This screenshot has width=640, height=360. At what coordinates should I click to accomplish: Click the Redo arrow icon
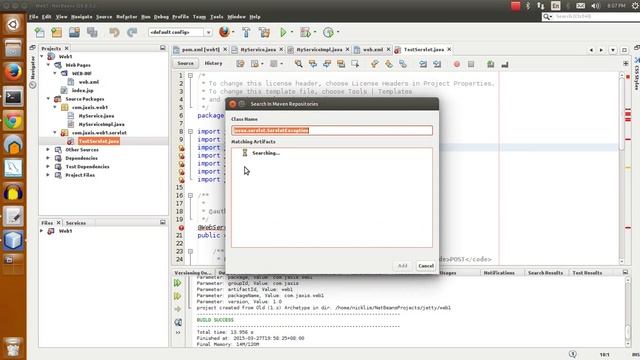(x=132, y=32)
